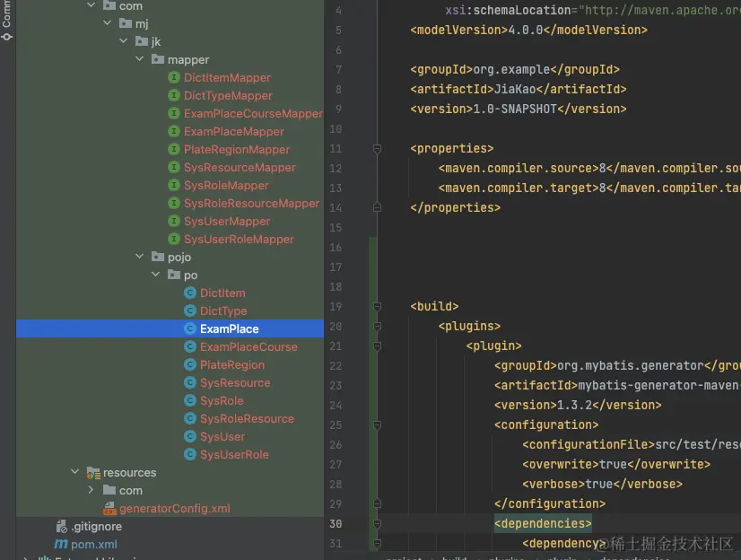
Task: Click the SysUser class icon
Action: 190,437
